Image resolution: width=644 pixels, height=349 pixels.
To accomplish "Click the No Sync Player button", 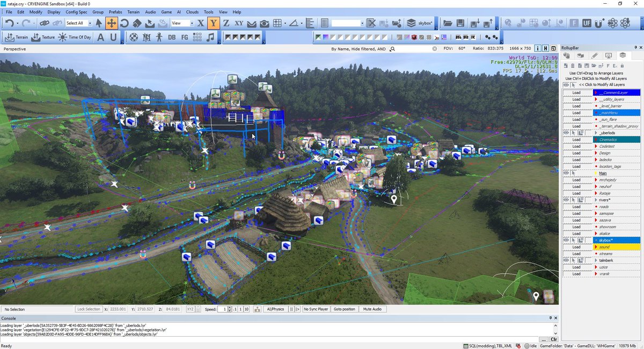I will pyautogui.click(x=316, y=309).
